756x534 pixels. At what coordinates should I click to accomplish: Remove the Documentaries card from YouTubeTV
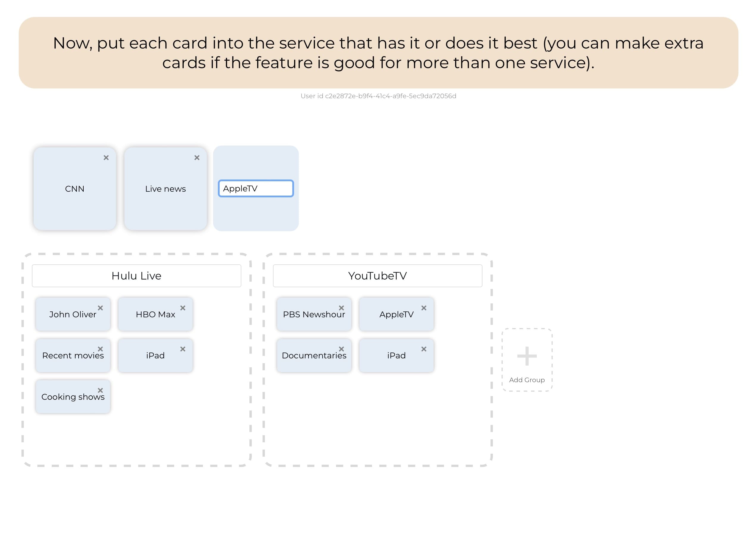341,349
